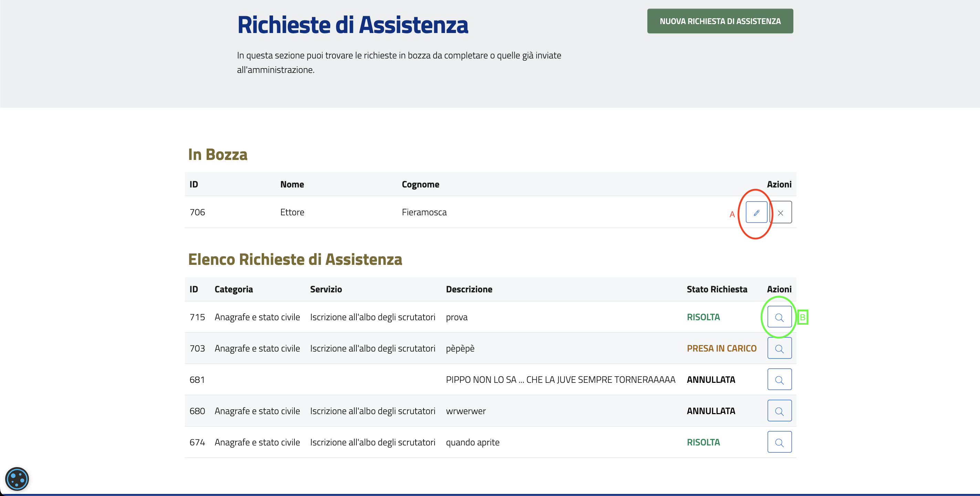Click the Richieste di Assistenza page title
980x496 pixels.
(x=352, y=25)
